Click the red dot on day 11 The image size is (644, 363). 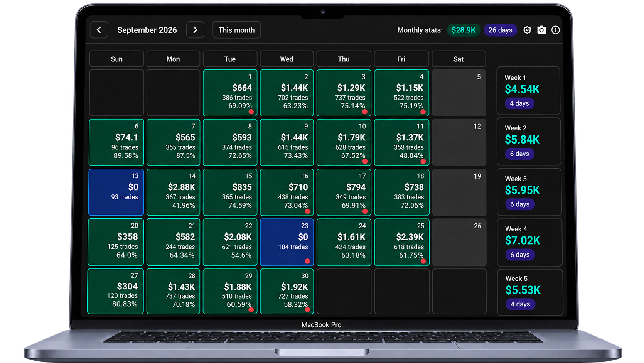423,162
